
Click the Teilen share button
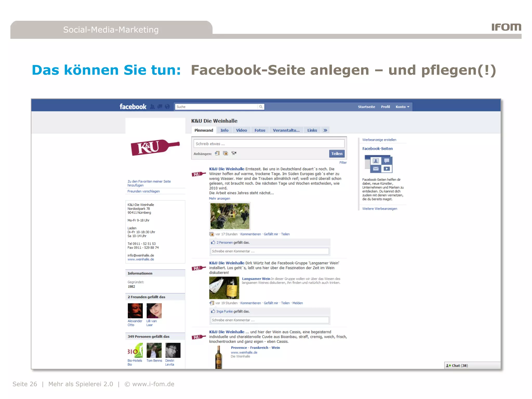(x=337, y=154)
